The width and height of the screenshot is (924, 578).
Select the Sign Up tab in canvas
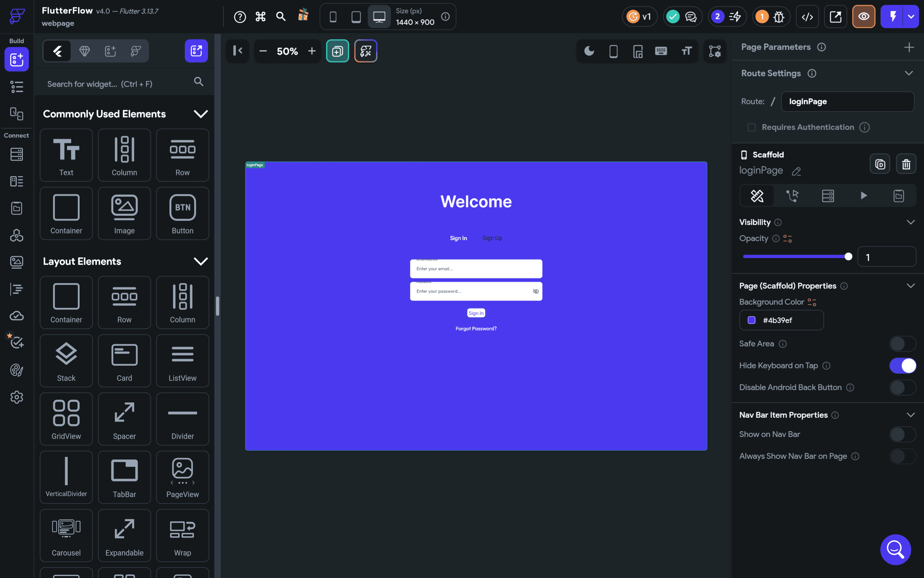pos(492,238)
